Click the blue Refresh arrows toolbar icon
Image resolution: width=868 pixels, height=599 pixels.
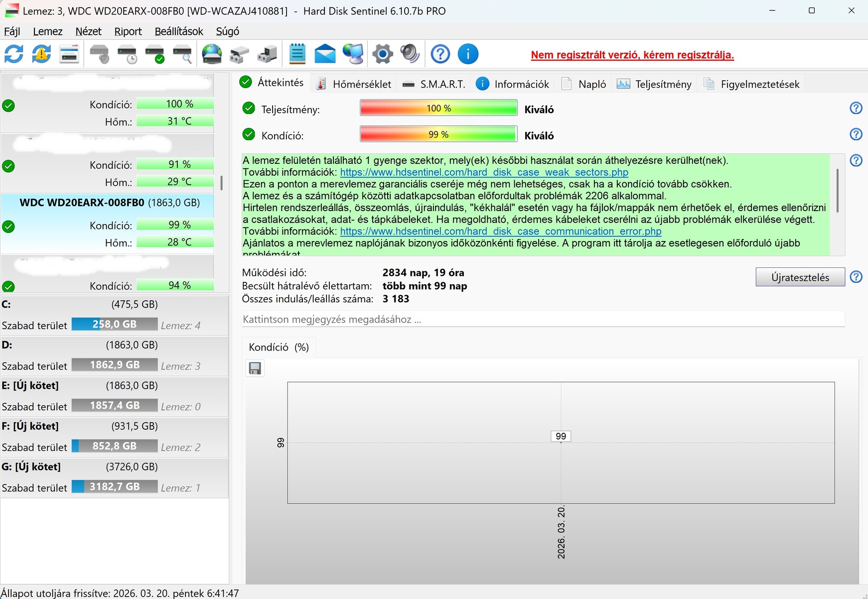click(x=14, y=54)
